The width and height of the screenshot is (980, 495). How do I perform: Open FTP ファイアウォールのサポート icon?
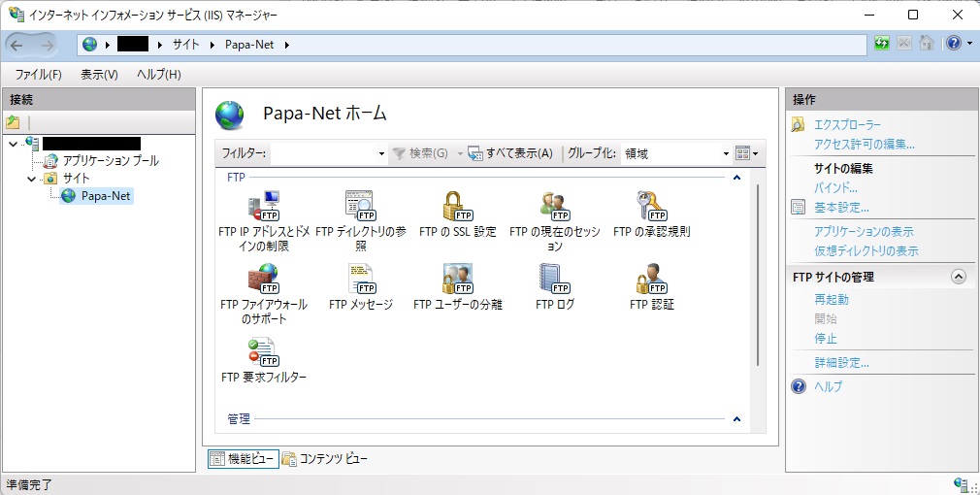264,279
